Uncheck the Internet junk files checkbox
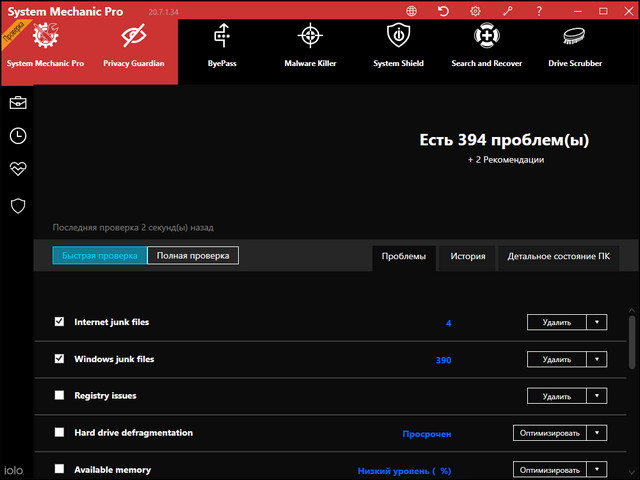640x480 pixels. (59, 322)
